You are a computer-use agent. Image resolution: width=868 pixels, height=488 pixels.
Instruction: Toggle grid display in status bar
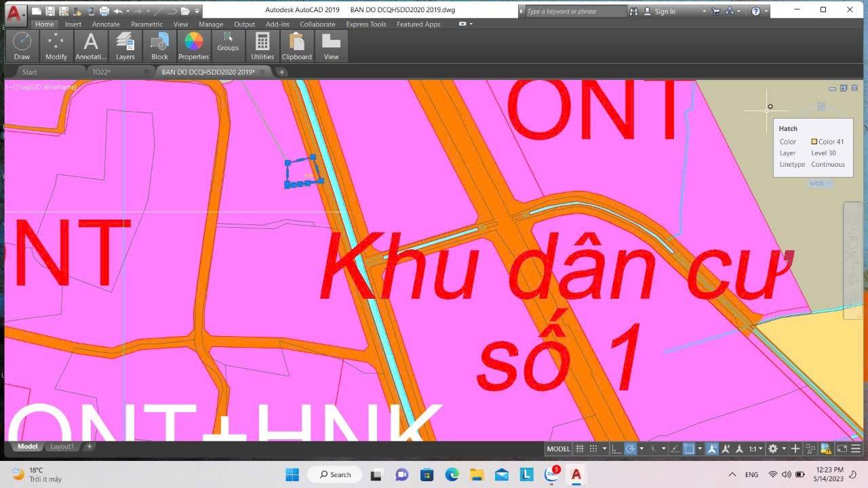(x=580, y=448)
